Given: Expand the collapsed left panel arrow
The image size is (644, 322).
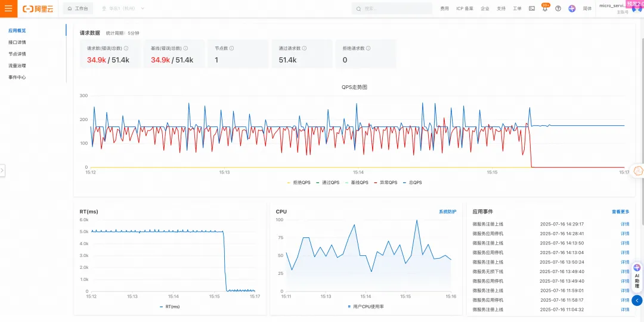Looking at the screenshot, I should click(x=2, y=171).
